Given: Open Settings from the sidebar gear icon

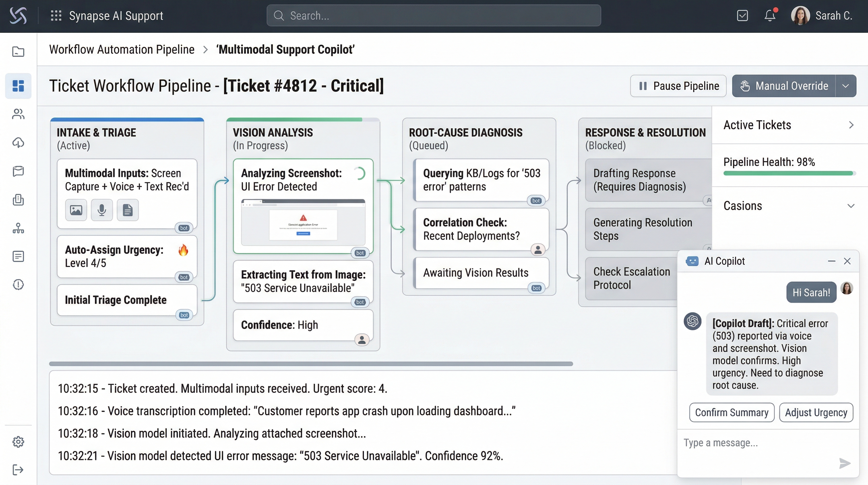Looking at the screenshot, I should pyautogui.click(x=18, y=442).
